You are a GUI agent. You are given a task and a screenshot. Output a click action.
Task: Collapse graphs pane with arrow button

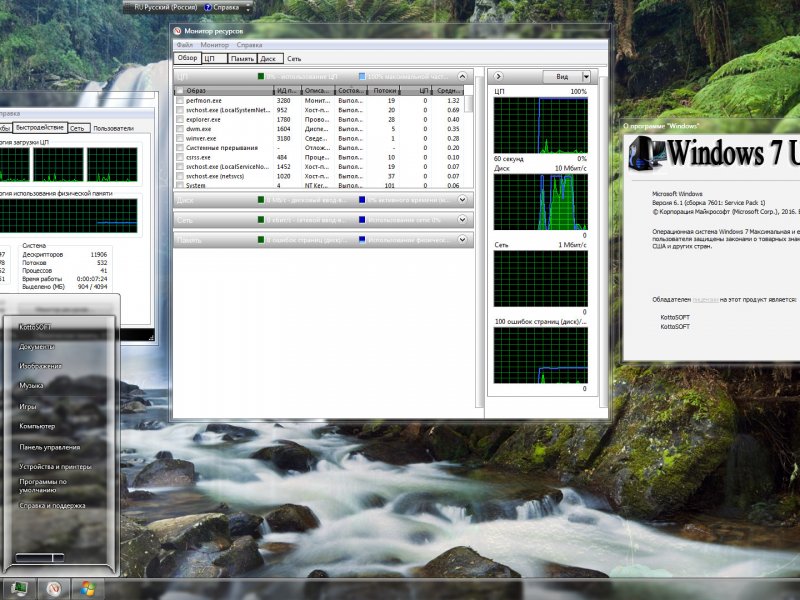coord(498,77)
